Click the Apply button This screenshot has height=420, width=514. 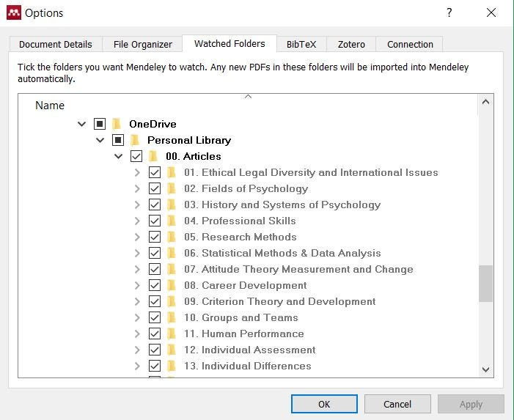[x=471, y=405]
